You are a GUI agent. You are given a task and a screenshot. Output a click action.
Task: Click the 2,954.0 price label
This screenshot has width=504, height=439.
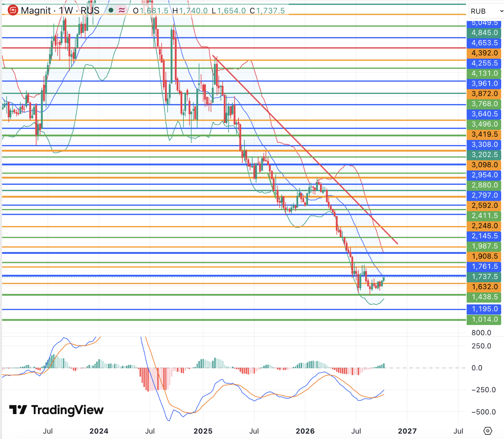[x=484, y=175]
